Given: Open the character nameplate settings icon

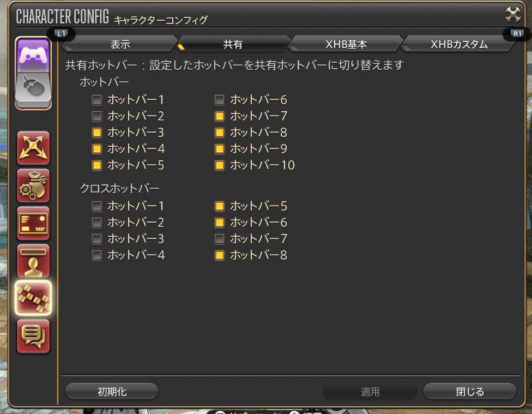Looking at the screenshot, I should (x=33, y=261).
